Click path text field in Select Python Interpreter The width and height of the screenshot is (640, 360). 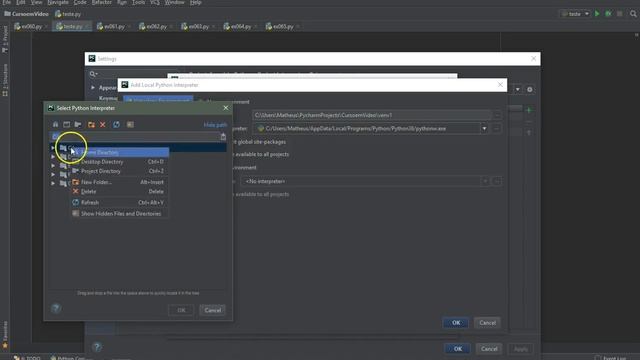click(135, 136)
